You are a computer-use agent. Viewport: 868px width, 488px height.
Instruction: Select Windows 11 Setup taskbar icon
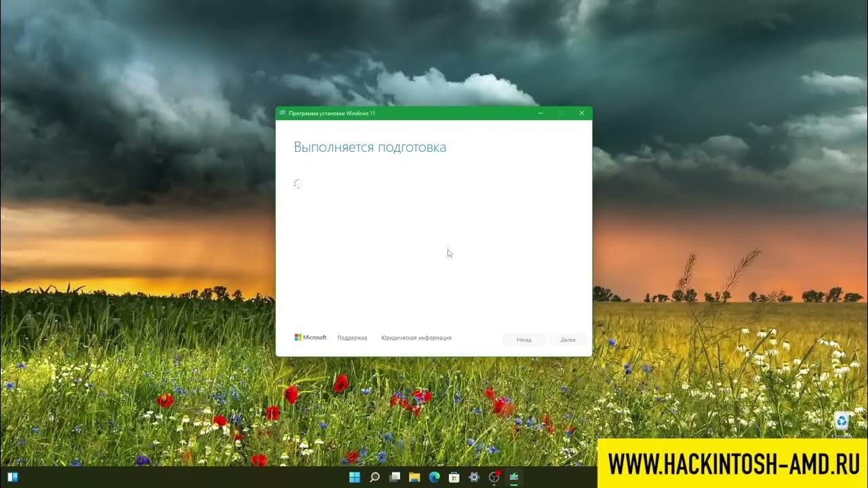514,477
